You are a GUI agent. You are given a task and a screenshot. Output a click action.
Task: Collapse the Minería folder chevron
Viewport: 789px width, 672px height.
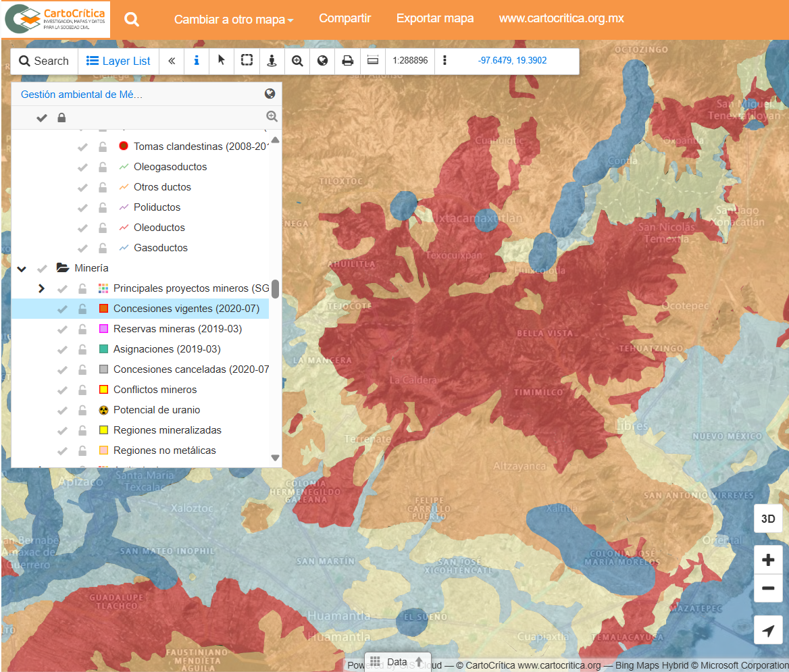tap(22, 268)
